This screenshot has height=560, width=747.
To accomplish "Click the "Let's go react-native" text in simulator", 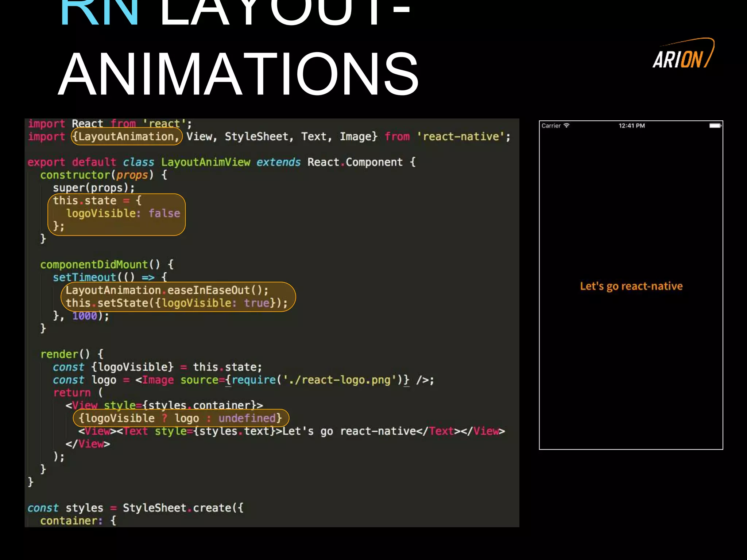I will pos(631,286).
